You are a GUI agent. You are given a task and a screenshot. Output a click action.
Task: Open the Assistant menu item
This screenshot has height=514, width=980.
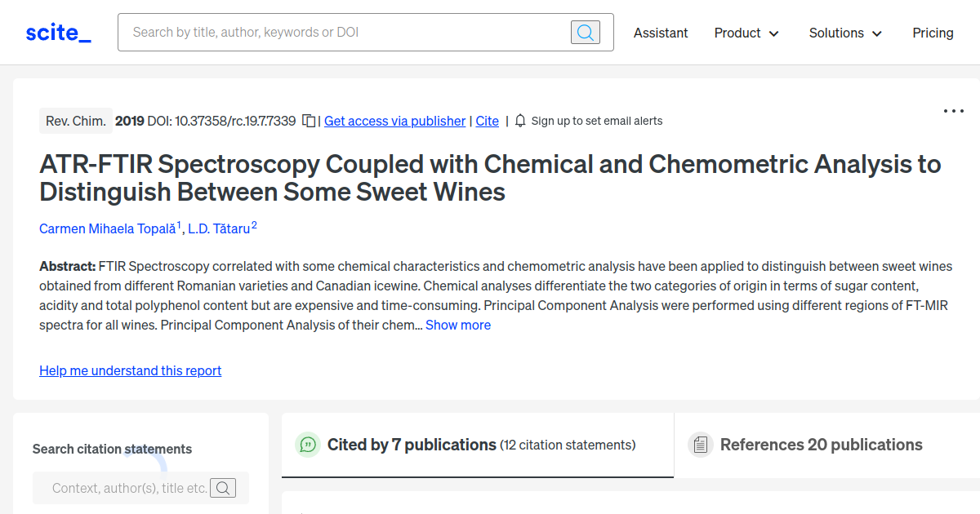point(661,33)
